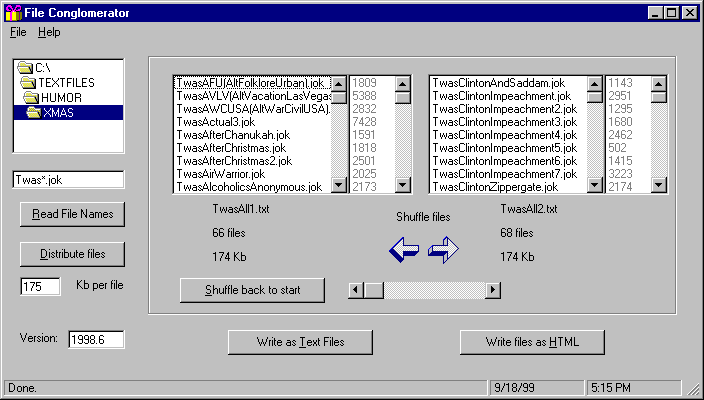Click down arrow of right file sizes list

tap(659, 185)
